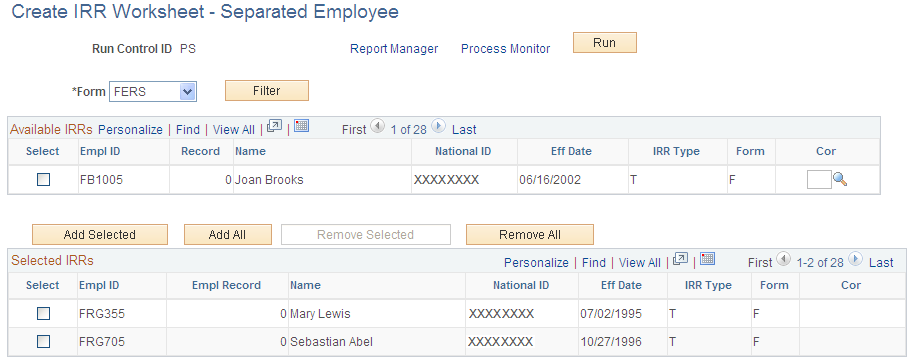
Task: Check the Select box for Mary Lewis
Action: pos(43,314)
